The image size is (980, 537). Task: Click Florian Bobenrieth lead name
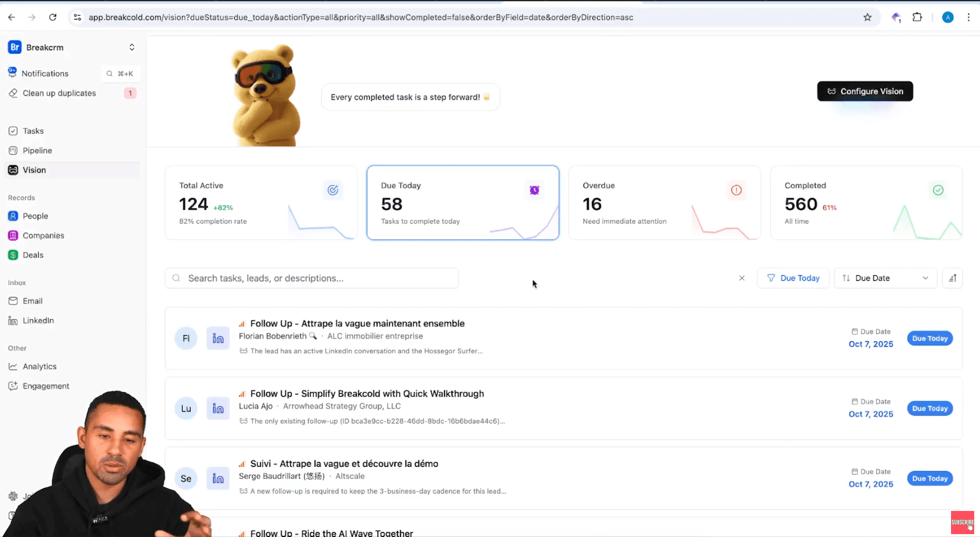click(x=272, y=336)
